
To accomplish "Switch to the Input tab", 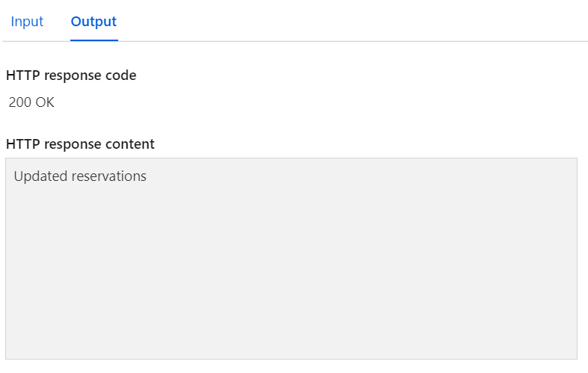I will click(27, 22).
